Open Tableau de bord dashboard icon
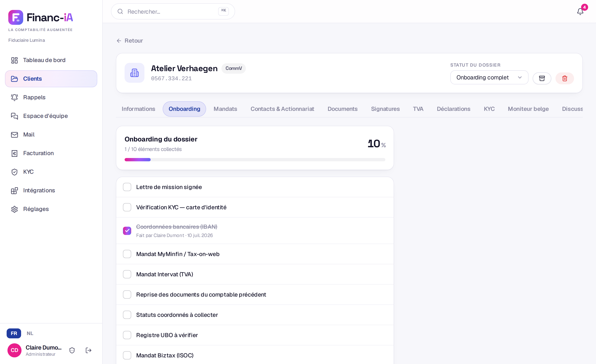Viewport: 596px width, 364px height. pyautogui.click(x=14, y=60)
